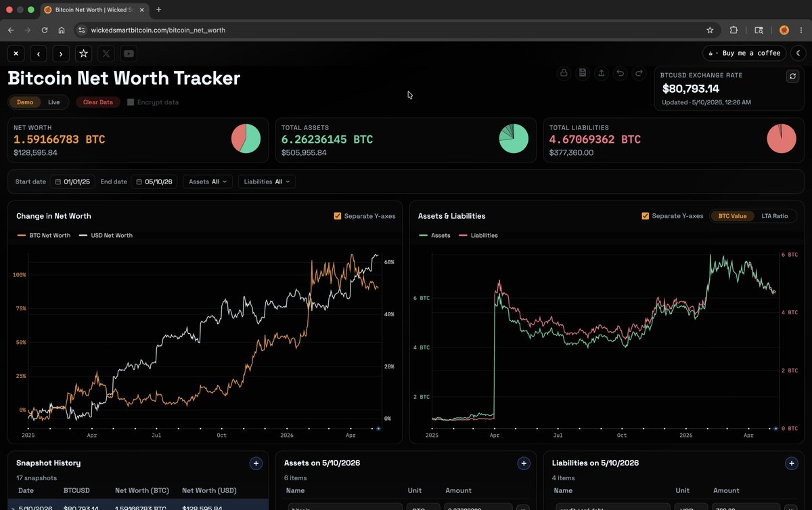Click the BTCUSD column header in Snapshot History
This screenshot has width=812, height=510.
click(76, 490)
